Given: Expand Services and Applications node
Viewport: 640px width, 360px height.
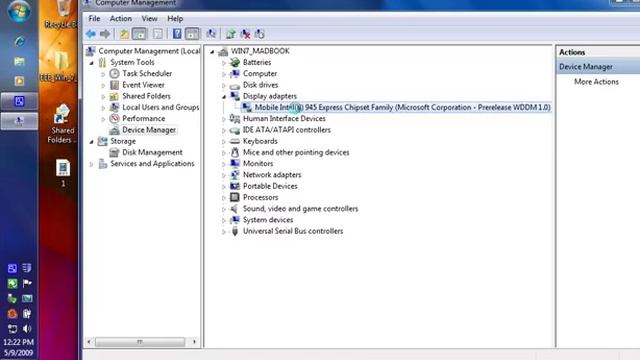Looking at the screenshot, I should click(x=91, y=164).
